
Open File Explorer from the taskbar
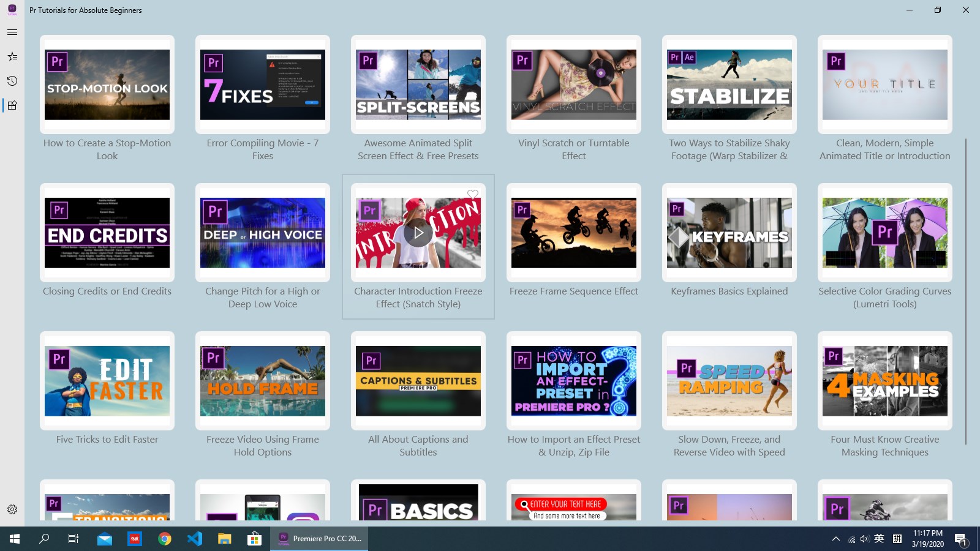click(225, 539)
